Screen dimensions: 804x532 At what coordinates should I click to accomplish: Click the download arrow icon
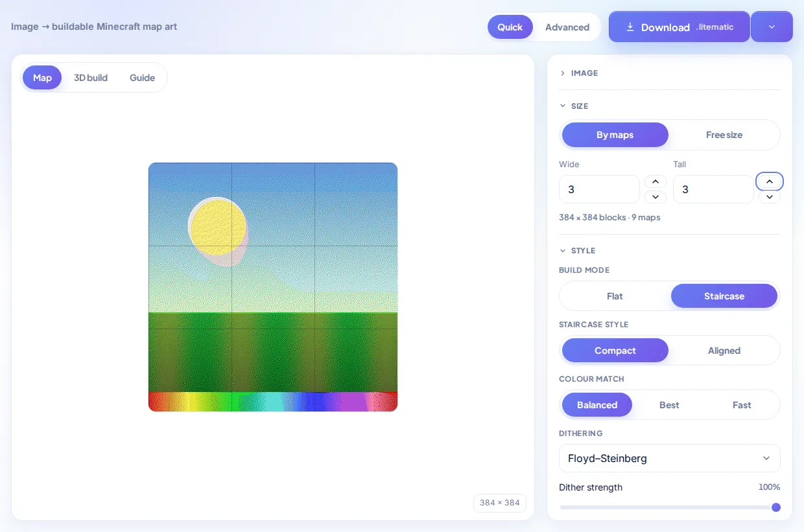click(x=630, y=27)
